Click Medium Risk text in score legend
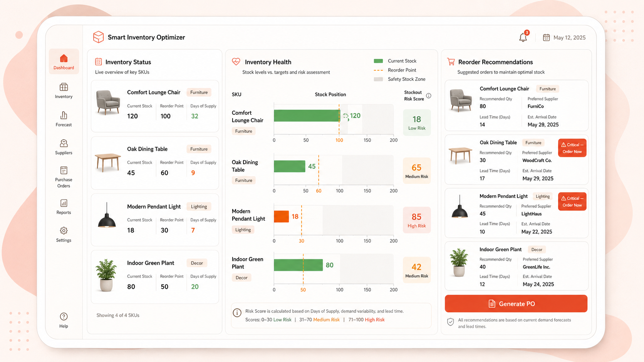The height and width of the screenshot is (362, 644). click(x=326, y=320)
